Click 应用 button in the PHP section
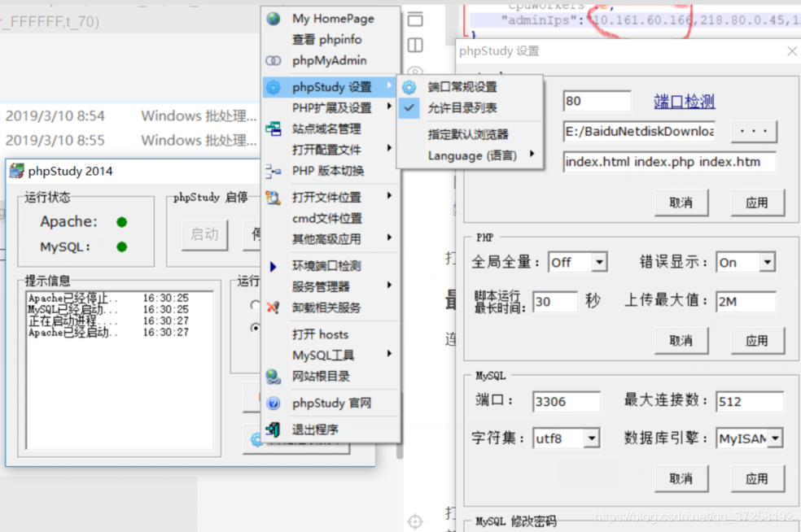The width and height of the screenshot is (801, 532). 758,341
